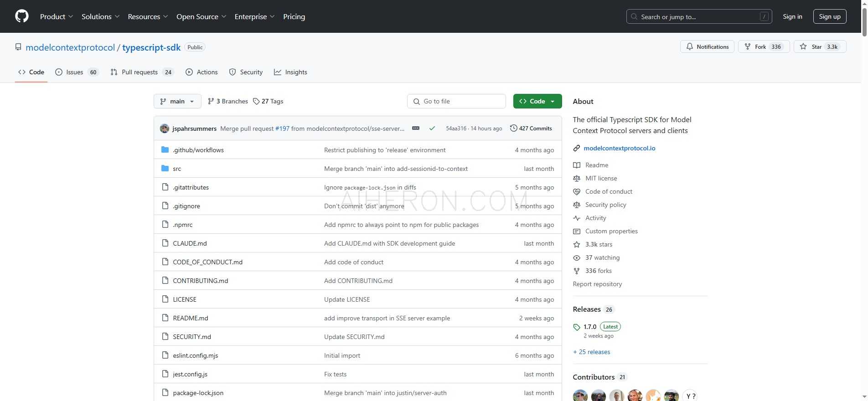This screenshot has height=401, width=868.
Task: Switch to the Pull requests tab
Action: point(142,72)
